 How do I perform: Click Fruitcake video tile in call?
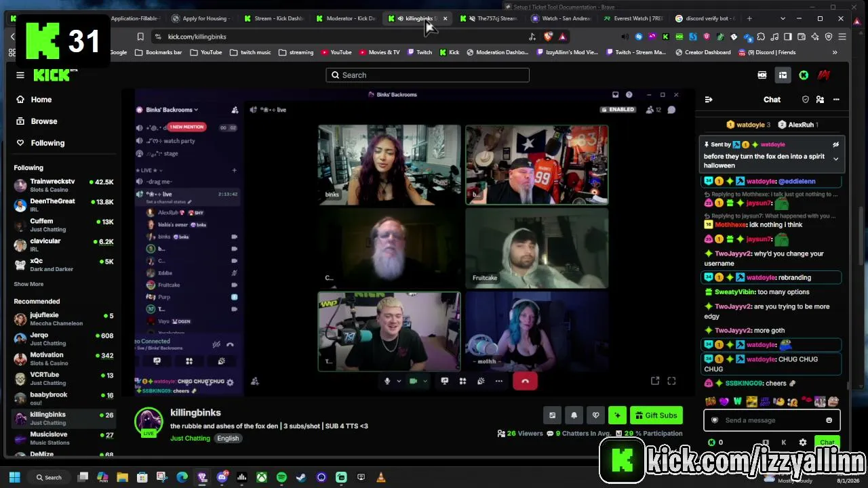coord(536,249)
